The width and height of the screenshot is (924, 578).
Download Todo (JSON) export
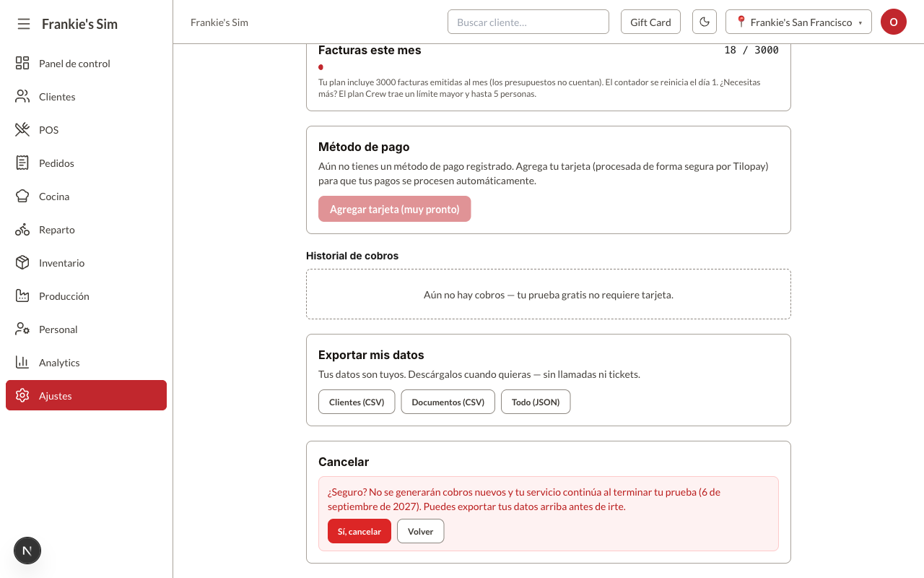tap(536, 402)
